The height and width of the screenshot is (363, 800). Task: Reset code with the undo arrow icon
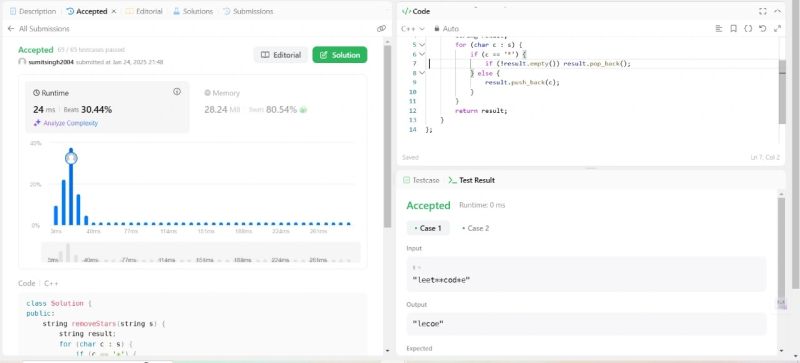click(x=763, y=29)
